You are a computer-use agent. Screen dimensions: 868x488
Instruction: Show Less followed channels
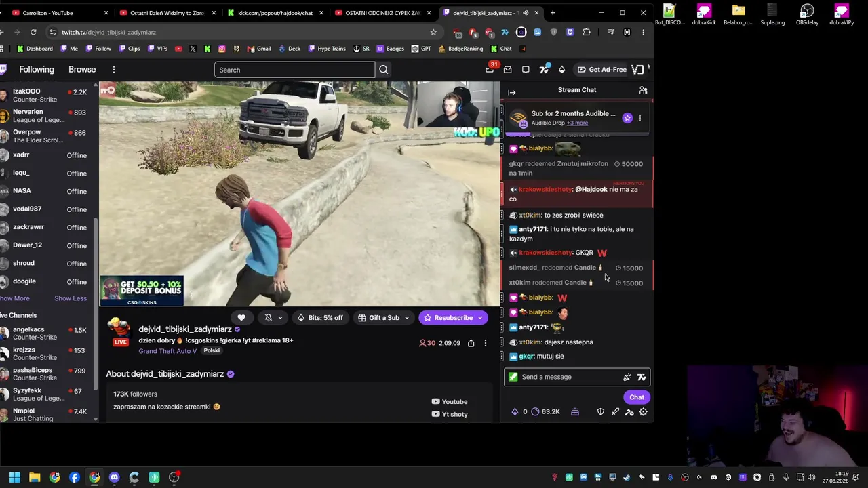71,298
